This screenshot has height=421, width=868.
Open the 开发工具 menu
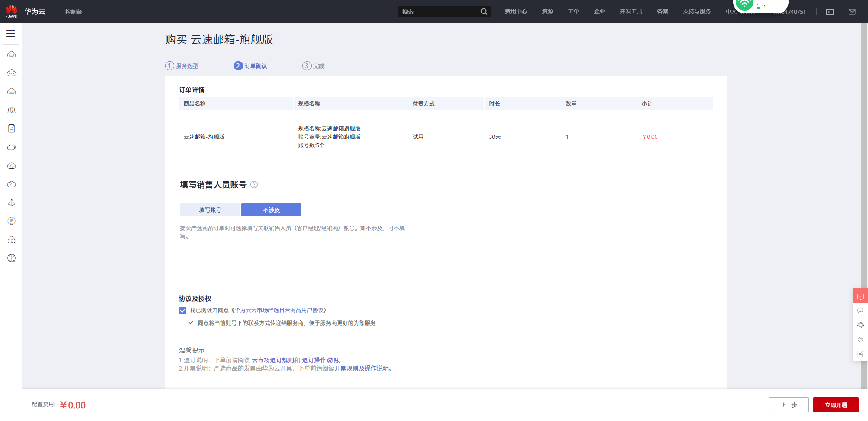pos(631,12)
